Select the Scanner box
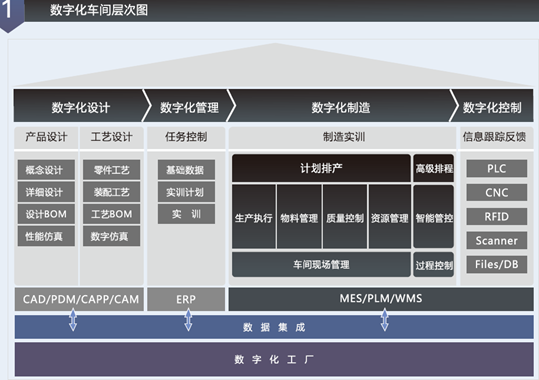 (x=496, y=240)
